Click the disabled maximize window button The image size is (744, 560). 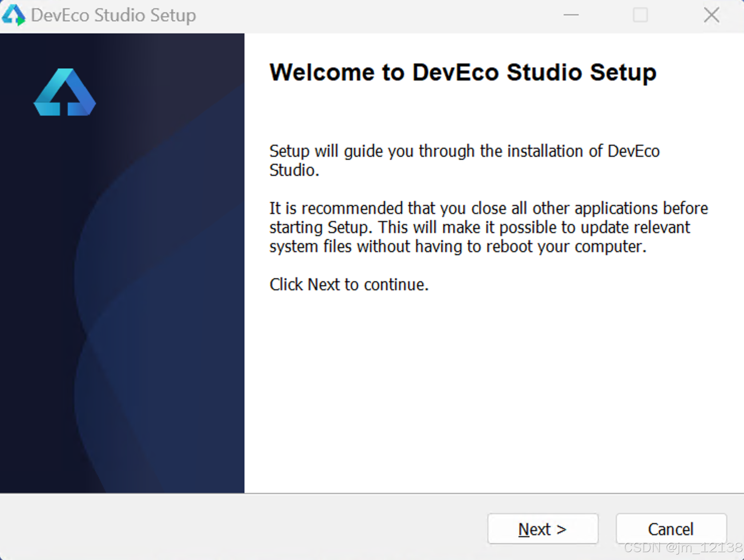point(640,15)
